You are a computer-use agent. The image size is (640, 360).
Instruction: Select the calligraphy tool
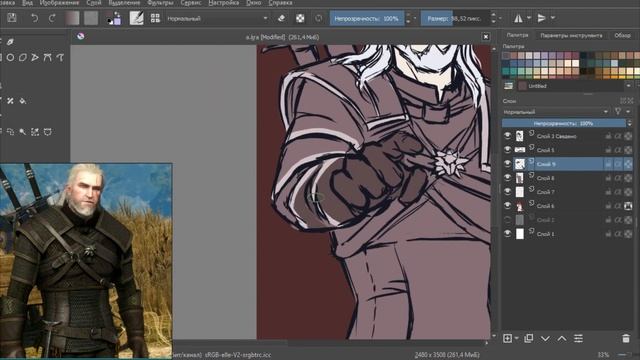click(x=11, y=42)
